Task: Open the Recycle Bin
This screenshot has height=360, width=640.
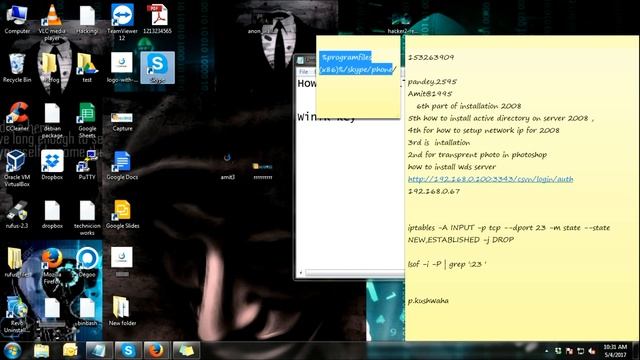Action: click(x=17, y=68)
